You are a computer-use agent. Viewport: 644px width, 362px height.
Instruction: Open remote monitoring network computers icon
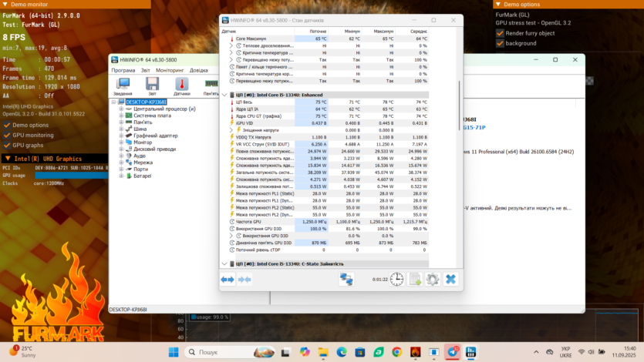[x=346, y=280]
